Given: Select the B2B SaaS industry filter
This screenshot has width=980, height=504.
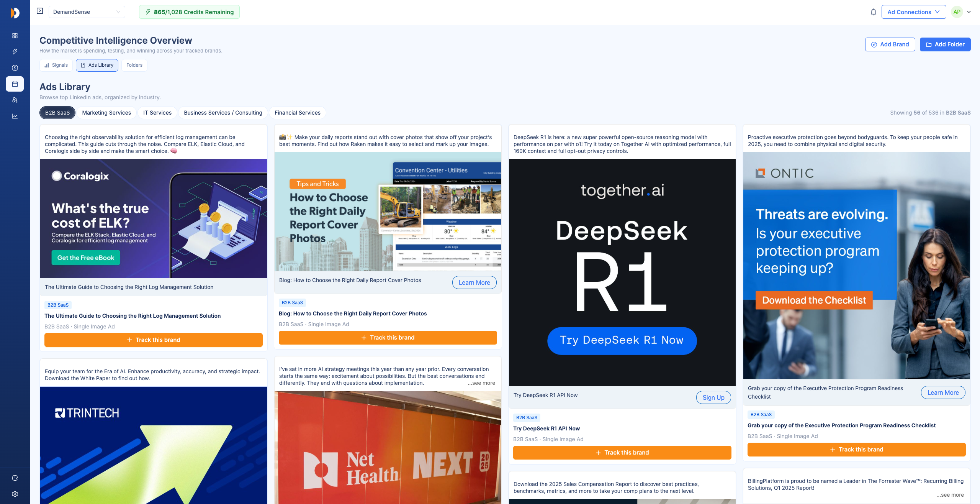Looking at the screenshot, I should pos(57,113).
